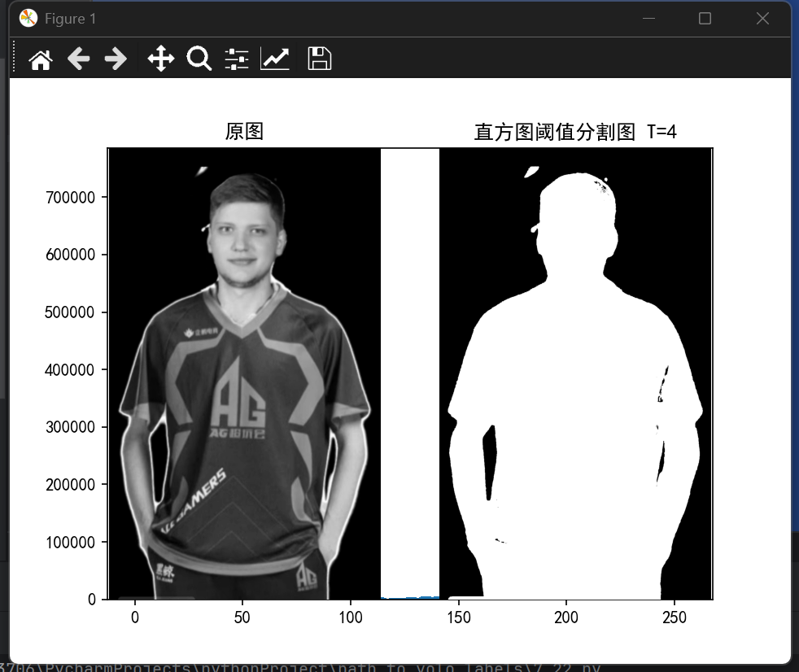The image size is (799, 672).
Task: Open figure options with the curve-edit icon
Action: [274, 58]
